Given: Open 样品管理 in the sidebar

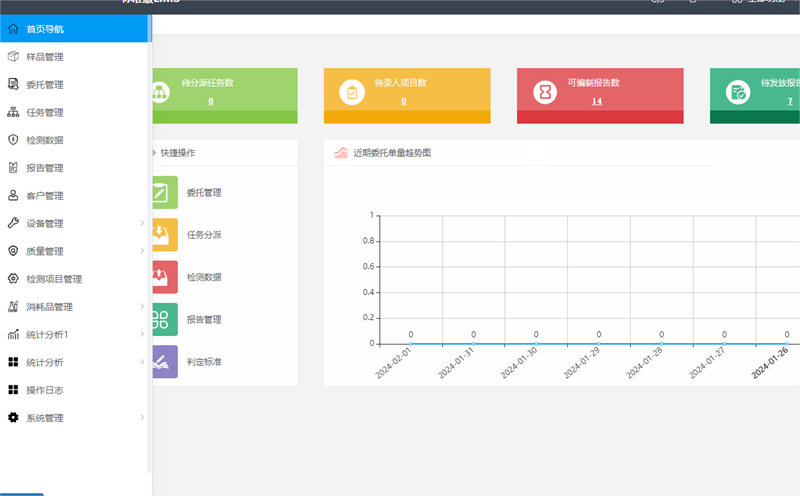Looking at the screenshot, I should pos(45,57).
